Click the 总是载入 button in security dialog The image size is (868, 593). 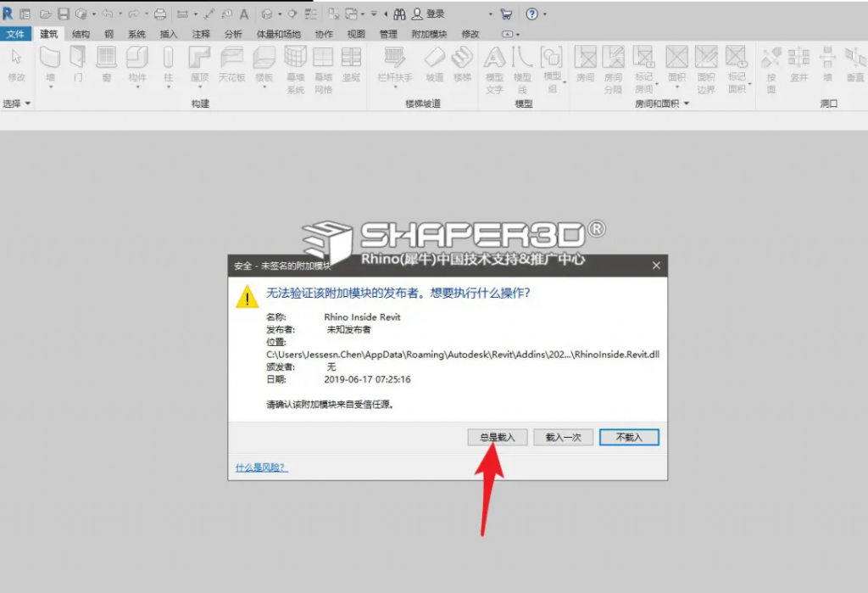click(x=497, y=437)
